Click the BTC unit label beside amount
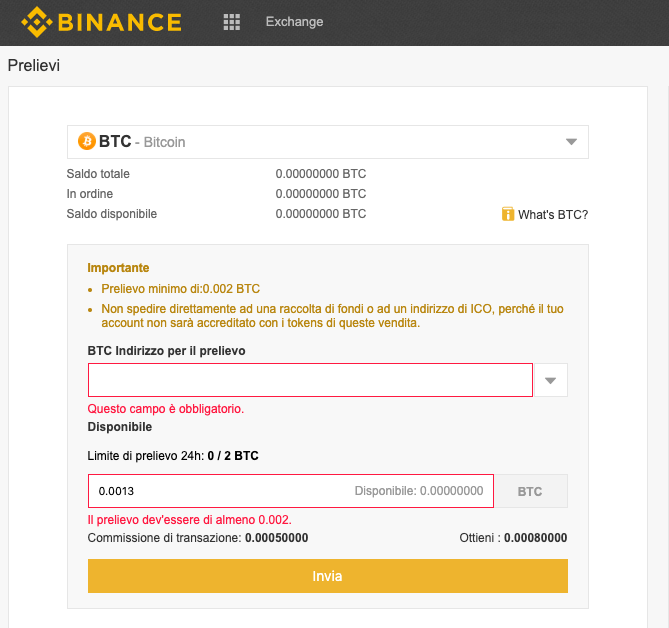The height and width of the screenshot is (628, 669). tap(530, 491)
